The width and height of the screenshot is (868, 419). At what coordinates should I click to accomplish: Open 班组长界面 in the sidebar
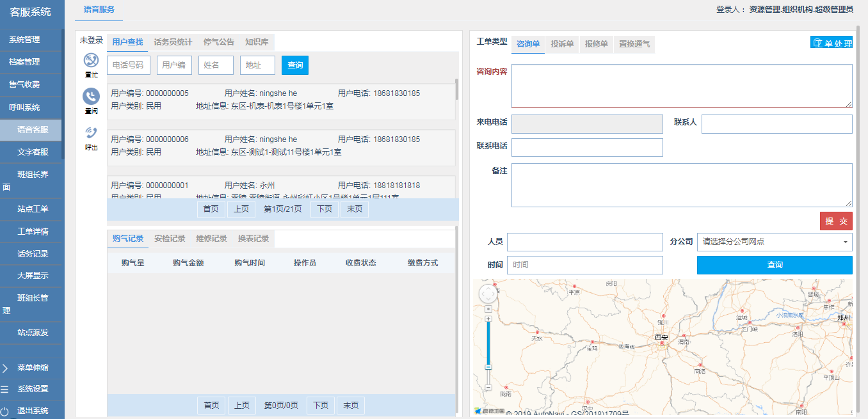[x=31, y=180]
